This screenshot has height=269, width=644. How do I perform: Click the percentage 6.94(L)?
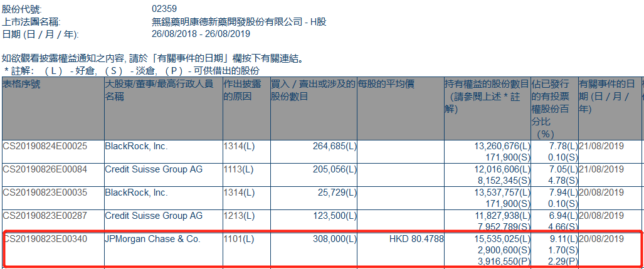(x=564, y=216)
